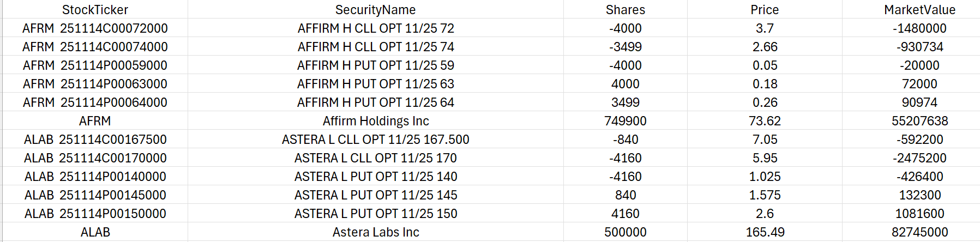Image resolution: width=980 pixels, height=242 pixels.
Task: Select ticker cell ALAB 251114P00150000
Action: click(95, 214)
